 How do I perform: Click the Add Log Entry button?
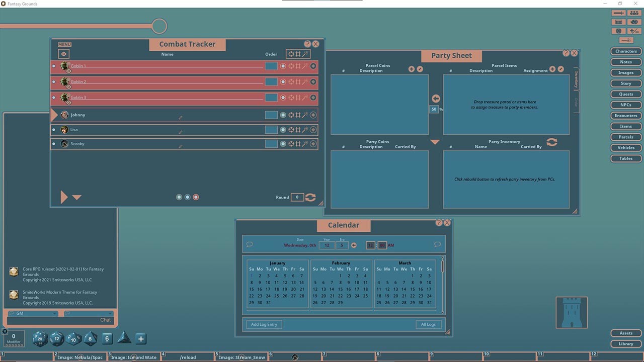click(x=264, y=324)
